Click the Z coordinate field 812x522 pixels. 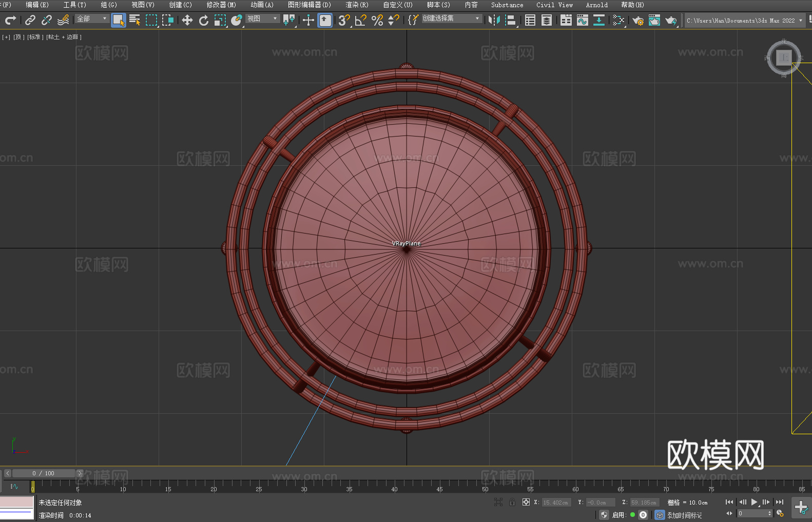(x=644, y=502)
